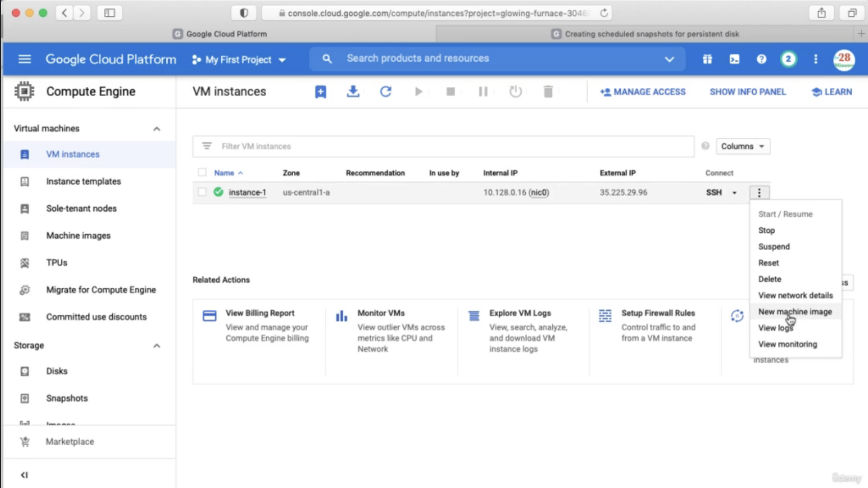868x488 pixels.
Task: Click the user account avatar
Action: tap(844, 60)
